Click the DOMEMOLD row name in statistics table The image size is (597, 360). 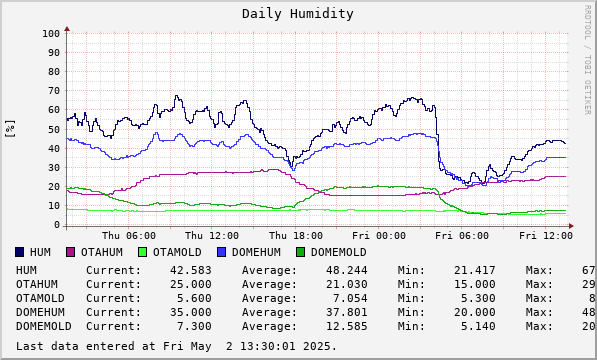(x=44, y=326)
